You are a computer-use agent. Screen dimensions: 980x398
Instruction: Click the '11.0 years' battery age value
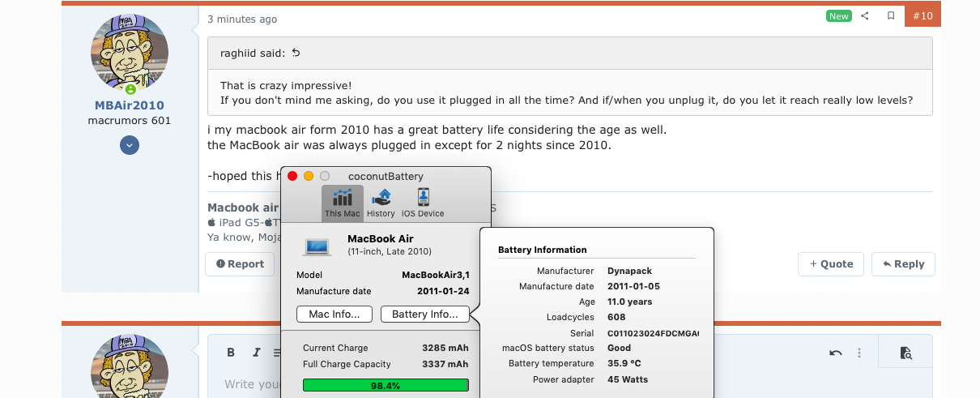click(629, 302)
